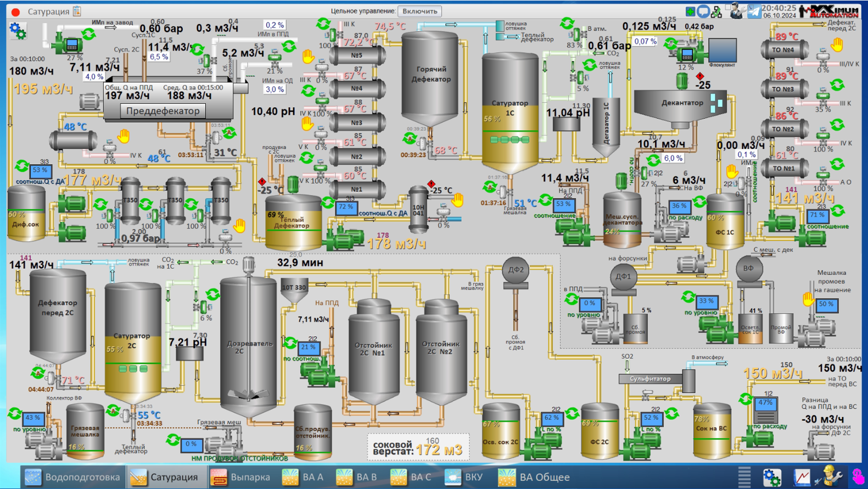
Task: Toggle the hand icon next to 10Н 041
Action: 457,200
